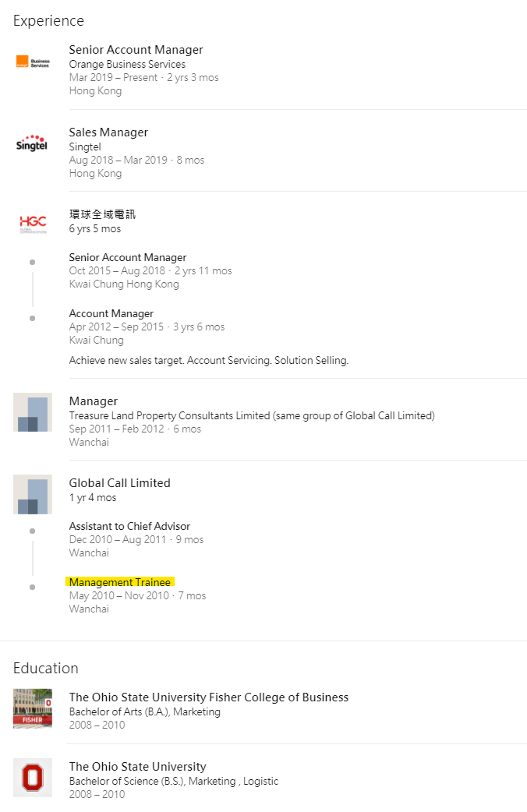Open the Singtel company logo

tap(33, 145)
